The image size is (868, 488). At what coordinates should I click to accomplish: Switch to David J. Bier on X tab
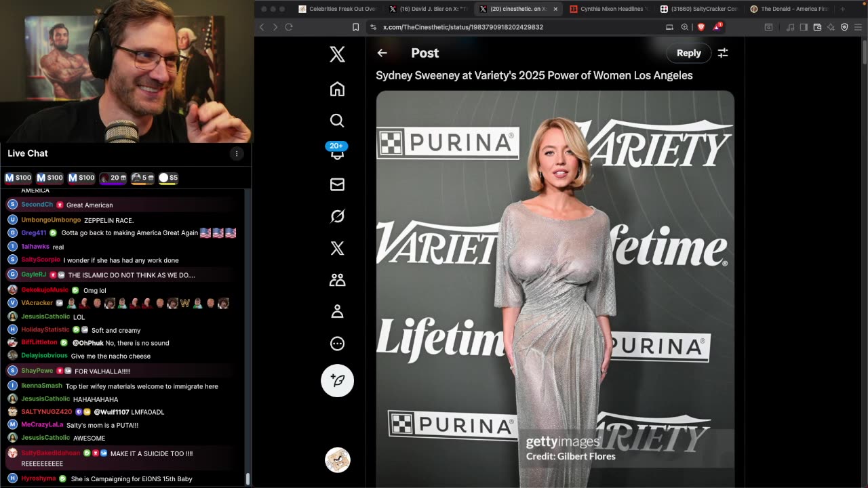(428, 9)
